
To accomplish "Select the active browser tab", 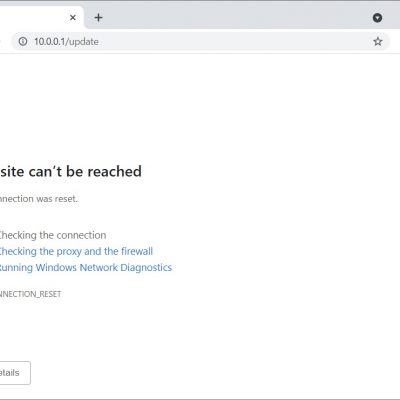I will [33, 18].
